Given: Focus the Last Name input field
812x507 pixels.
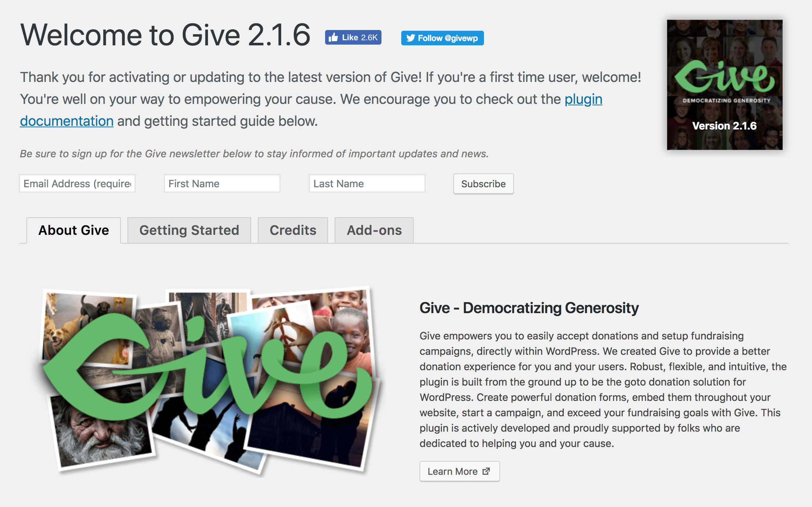Looking at the screenshot, I should coord(367,183).
